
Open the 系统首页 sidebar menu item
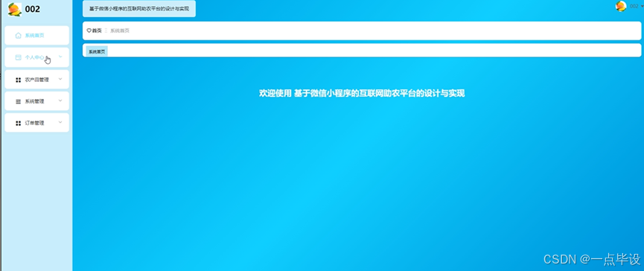pyautogui.click(x=36, y=35)
